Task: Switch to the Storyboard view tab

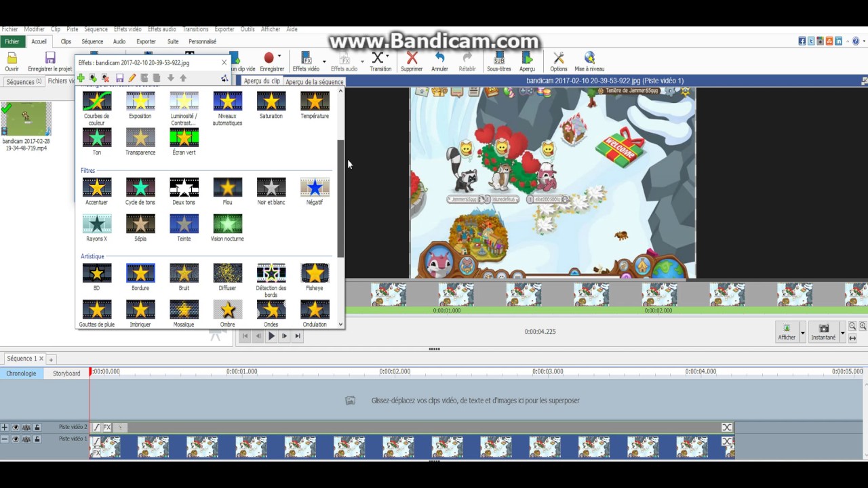Action: coord(66,373)
